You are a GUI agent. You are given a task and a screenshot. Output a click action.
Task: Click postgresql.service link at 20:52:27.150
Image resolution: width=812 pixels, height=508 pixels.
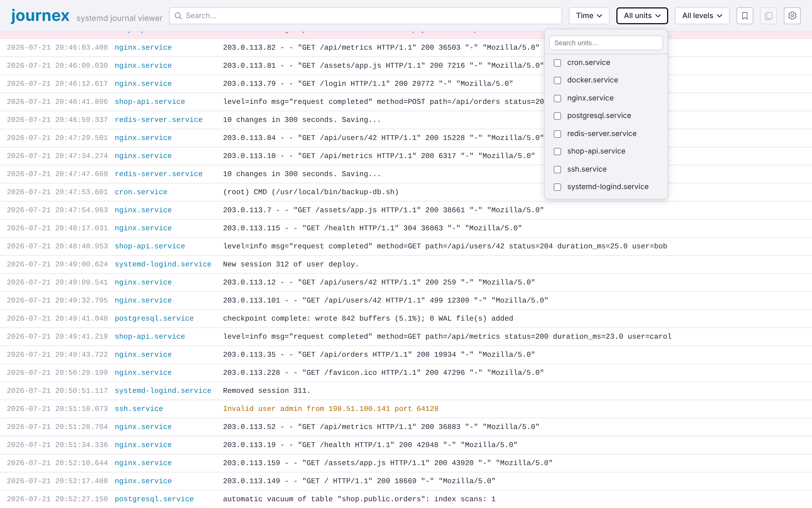tap(154, 499)
